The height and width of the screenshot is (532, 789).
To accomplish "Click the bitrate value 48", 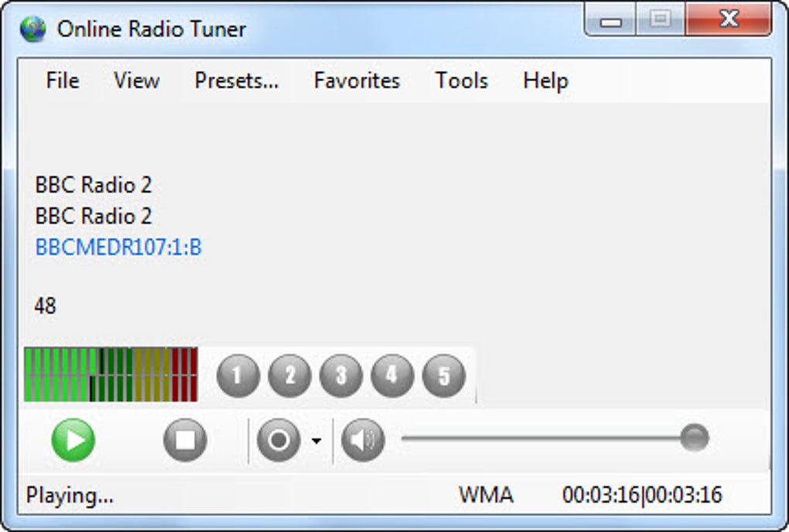I will (x=45, y=305).
